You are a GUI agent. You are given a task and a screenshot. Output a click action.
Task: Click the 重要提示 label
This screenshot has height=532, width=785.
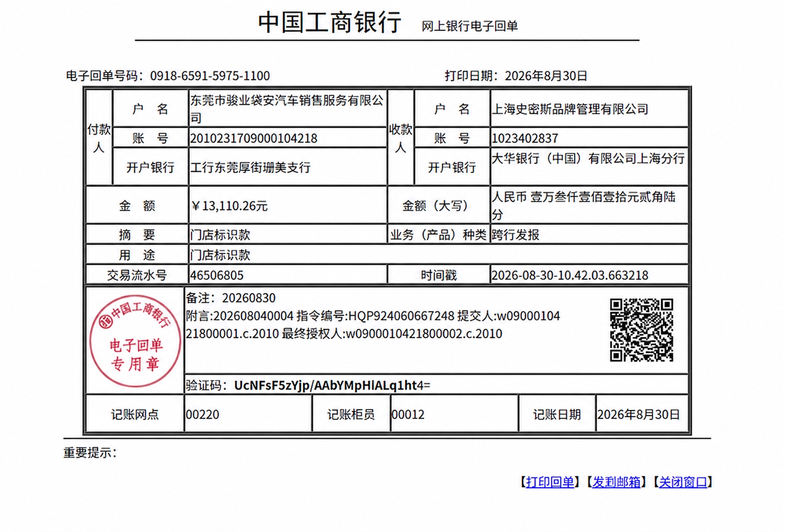pyautogui.click(x=90, y=453)
